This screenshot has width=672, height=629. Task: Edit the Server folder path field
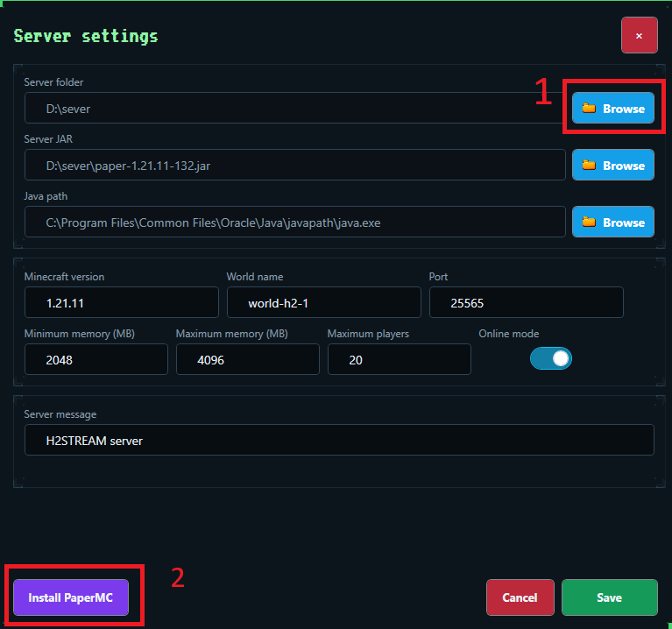295,108
